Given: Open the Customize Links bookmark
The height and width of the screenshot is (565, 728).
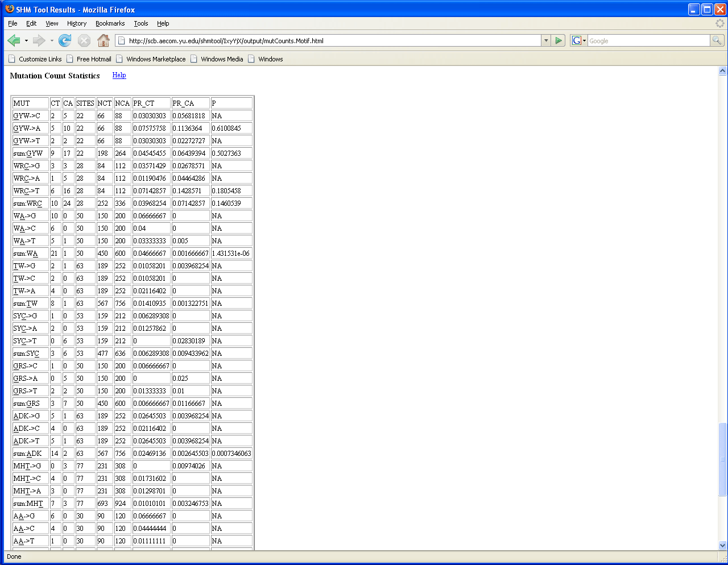Looking at the screenshot, I should click(x=40, y=59).
